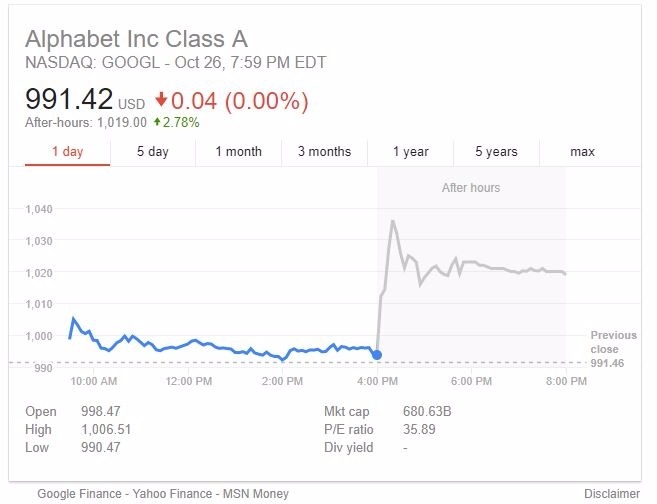Image resolution: width=657 pixels, height=504 pixels.
Task: Switch to the 1 year tab
Action: [x=410, y=151]
